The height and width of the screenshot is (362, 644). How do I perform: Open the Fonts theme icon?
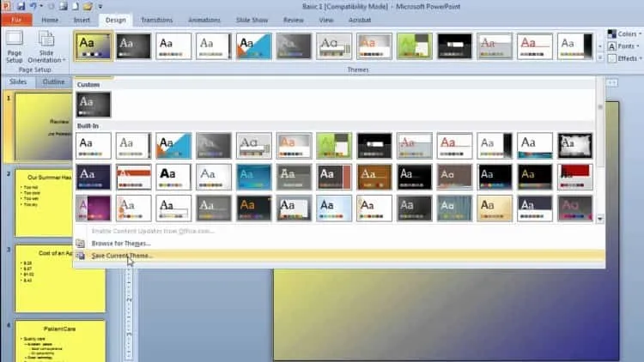click(612, 46)
